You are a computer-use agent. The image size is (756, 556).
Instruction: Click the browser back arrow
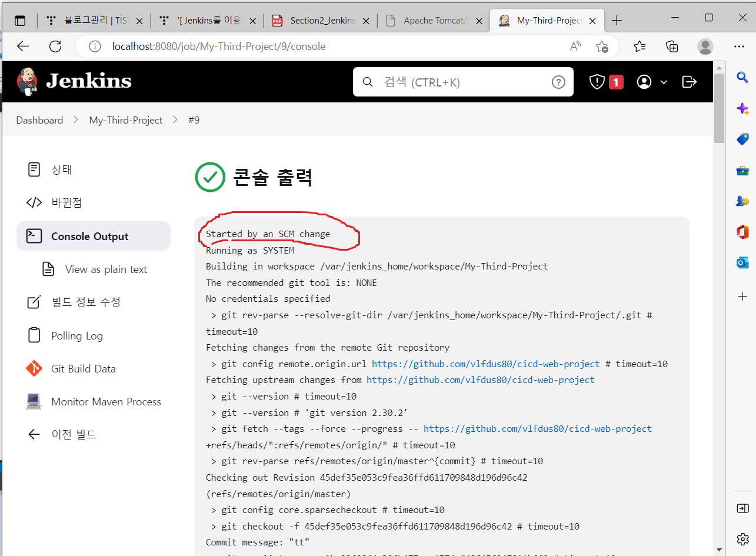click(x=23, y=46)
